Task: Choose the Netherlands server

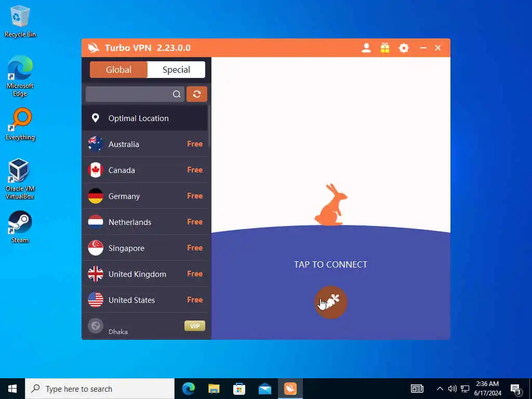Action: (x=144, y=222)
